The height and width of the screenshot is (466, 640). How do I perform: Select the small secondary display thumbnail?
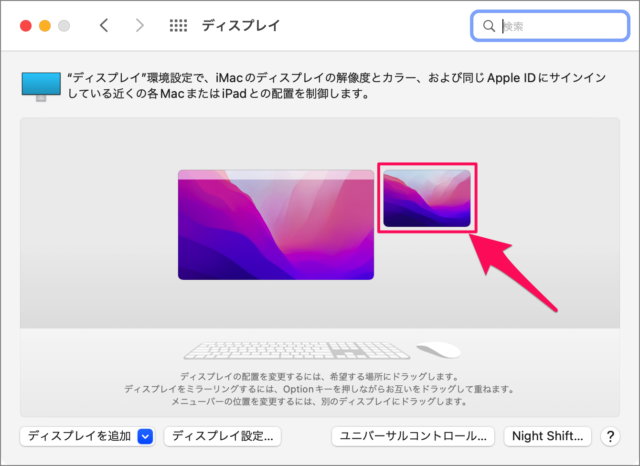427,198
